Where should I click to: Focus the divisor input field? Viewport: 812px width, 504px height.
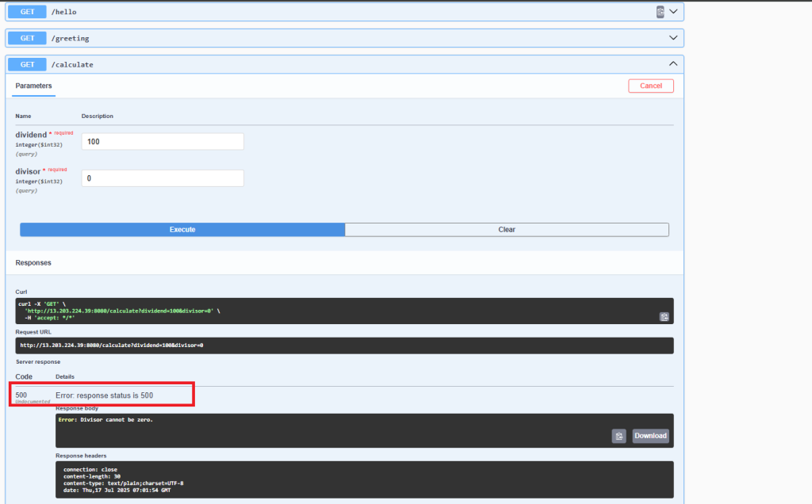[x=163, y=178]
